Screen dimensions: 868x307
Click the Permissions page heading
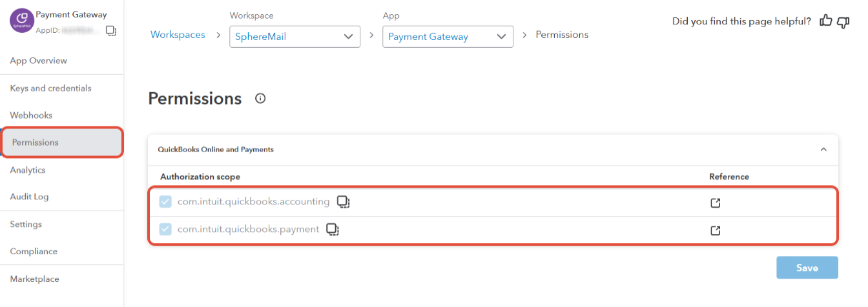(195, 99)
